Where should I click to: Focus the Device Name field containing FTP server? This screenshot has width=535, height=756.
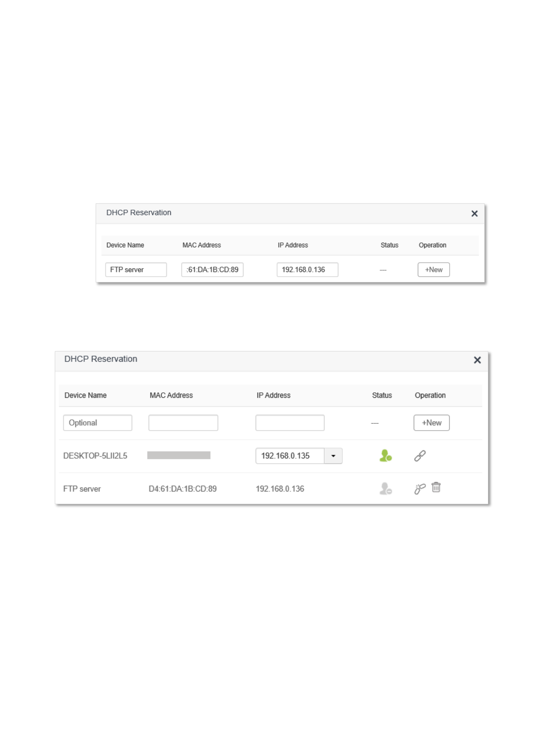pos(136,270)
